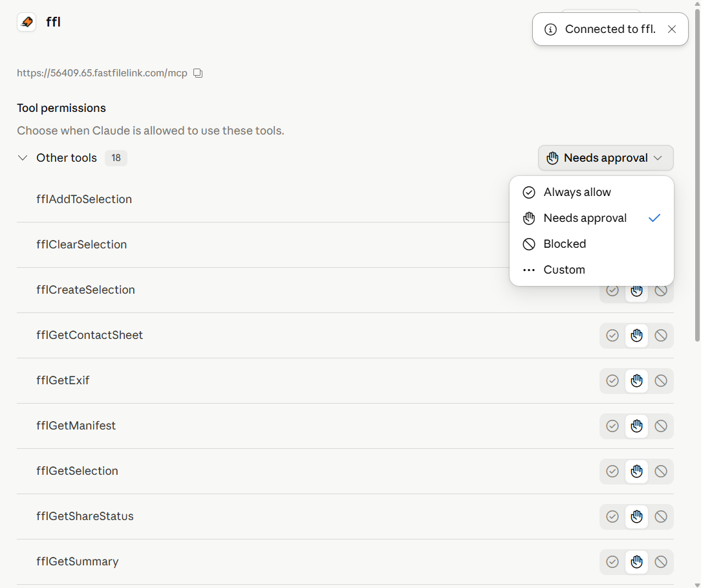
Task: Click the fflGetExif tool name
Action: pos(63,380)
